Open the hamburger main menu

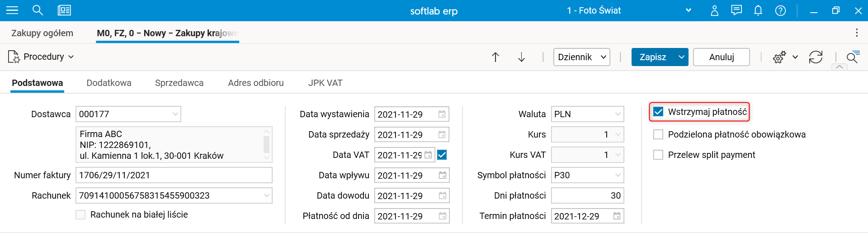click(x=12, y=10)
